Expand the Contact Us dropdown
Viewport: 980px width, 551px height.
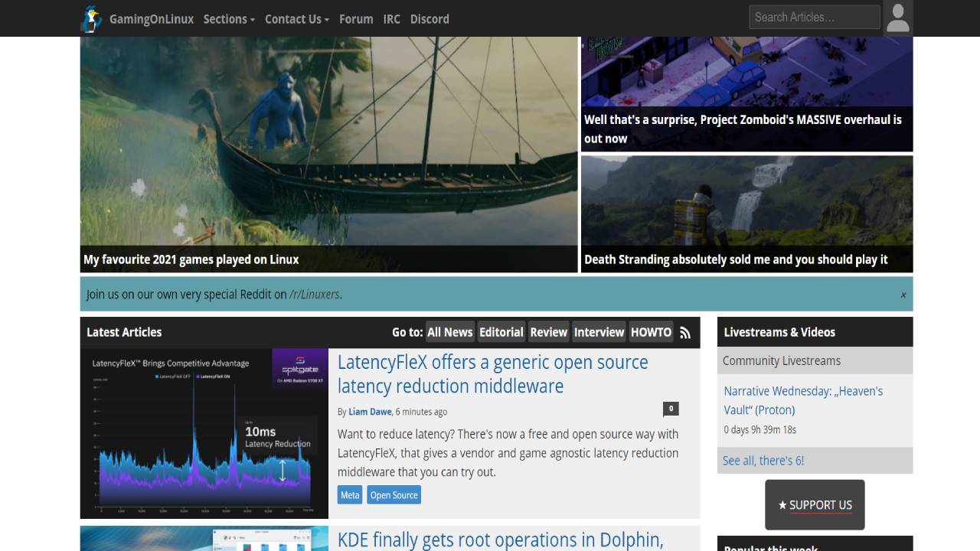[x=297, y=19]
